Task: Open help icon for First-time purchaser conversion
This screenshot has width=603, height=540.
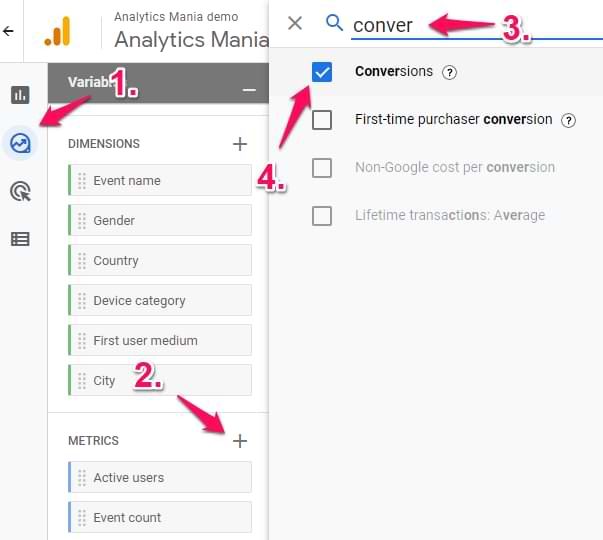Action: 568,120
